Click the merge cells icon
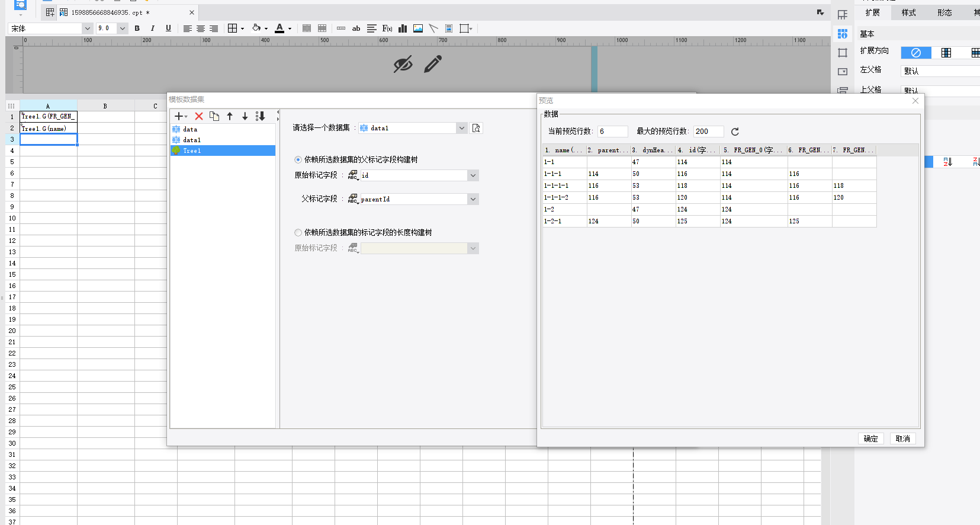The width and height of the screenshot is (980, 525). [307, 28]
